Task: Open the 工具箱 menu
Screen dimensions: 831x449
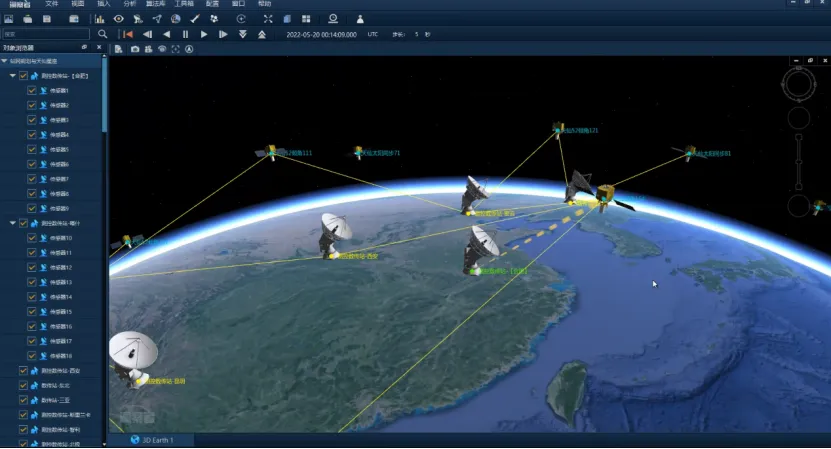Action: click(x=184, y=4)
